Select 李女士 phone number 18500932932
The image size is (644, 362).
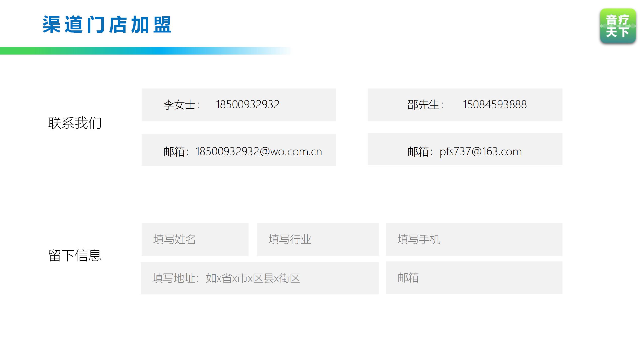(248, 105)
